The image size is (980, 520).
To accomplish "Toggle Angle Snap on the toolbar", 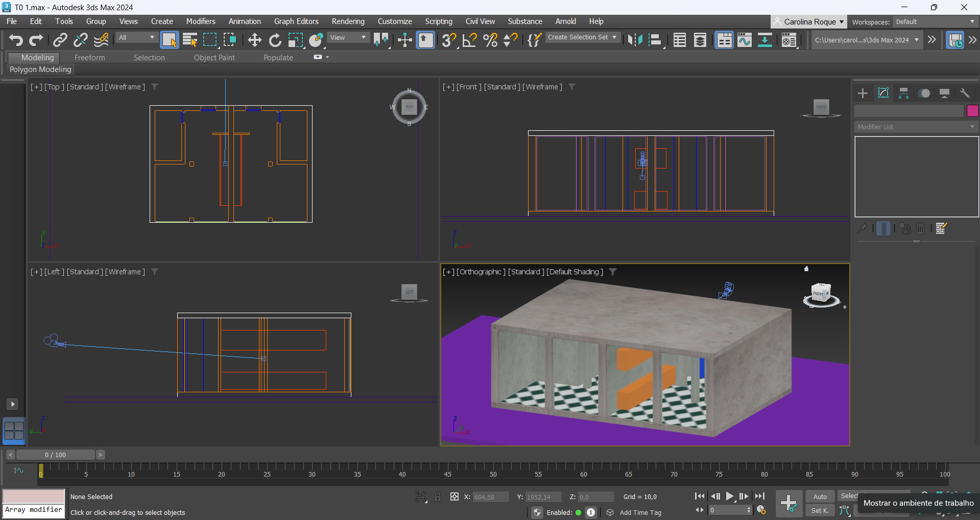I will (469, 40).
